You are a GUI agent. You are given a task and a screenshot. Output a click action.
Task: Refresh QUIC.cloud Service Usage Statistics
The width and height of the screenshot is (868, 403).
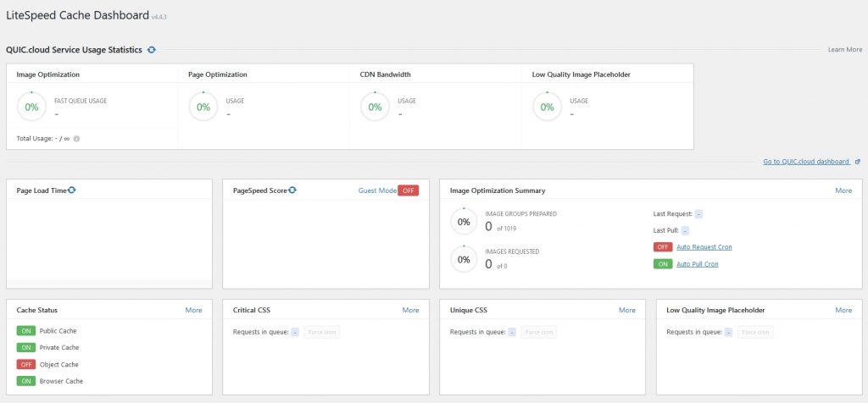[151, 50]
